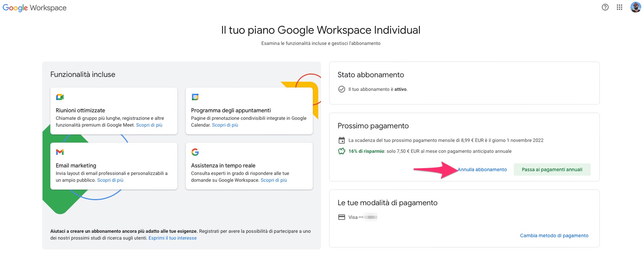Click the Google G icon
Screen dimensions: 644x259
195,152
